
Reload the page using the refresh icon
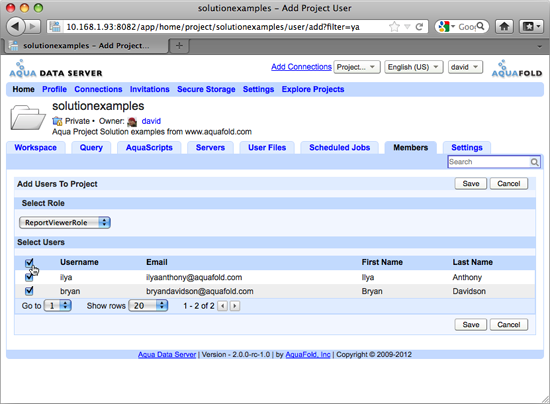tap(419, 27)
